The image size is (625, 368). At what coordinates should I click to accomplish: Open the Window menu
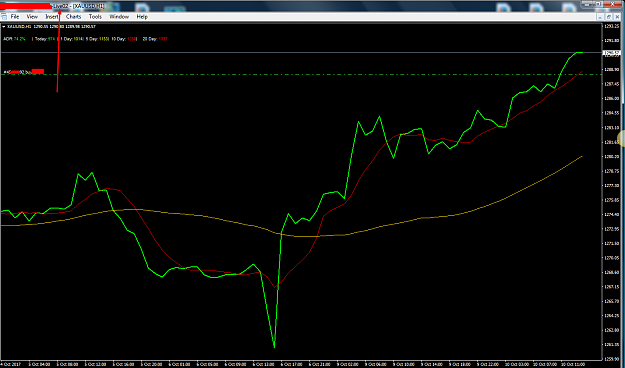click(x=119, y=17)
